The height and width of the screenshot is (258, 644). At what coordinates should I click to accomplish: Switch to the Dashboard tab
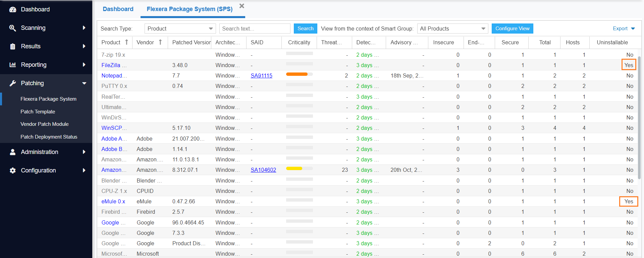[118, 9]
